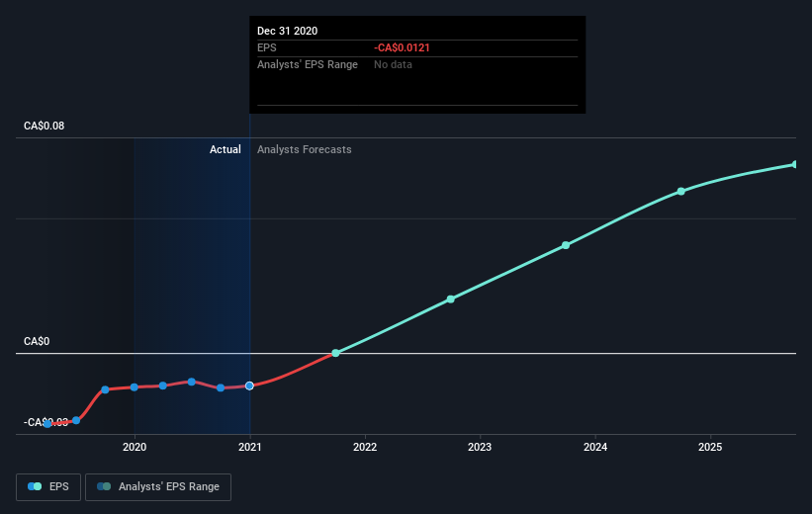This screenshot has width=812, height=514.
Task: Click the 2023 x-axis label
Action: click(x=480, y=447)
